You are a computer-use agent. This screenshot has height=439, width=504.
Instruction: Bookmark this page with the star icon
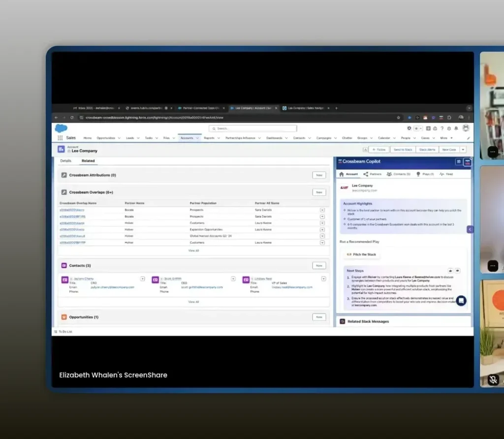(x=398, y=118)
